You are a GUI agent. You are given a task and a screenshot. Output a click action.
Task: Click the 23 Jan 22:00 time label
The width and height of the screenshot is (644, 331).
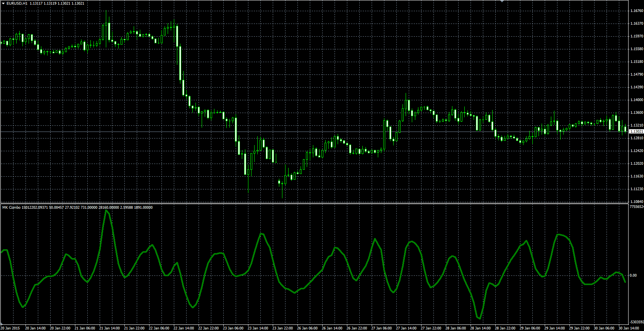tap(282, 328)
